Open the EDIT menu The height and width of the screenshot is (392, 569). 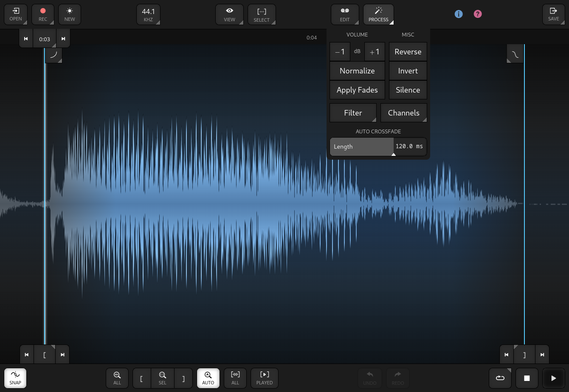pyautogui.click(x=345, y=14)
